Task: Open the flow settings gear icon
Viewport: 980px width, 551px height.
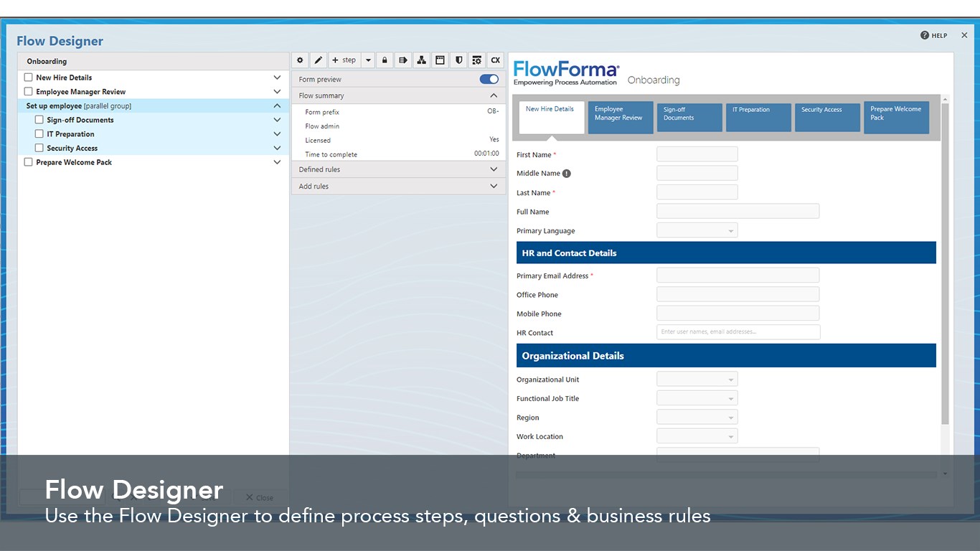Action: tap(301, 60)
